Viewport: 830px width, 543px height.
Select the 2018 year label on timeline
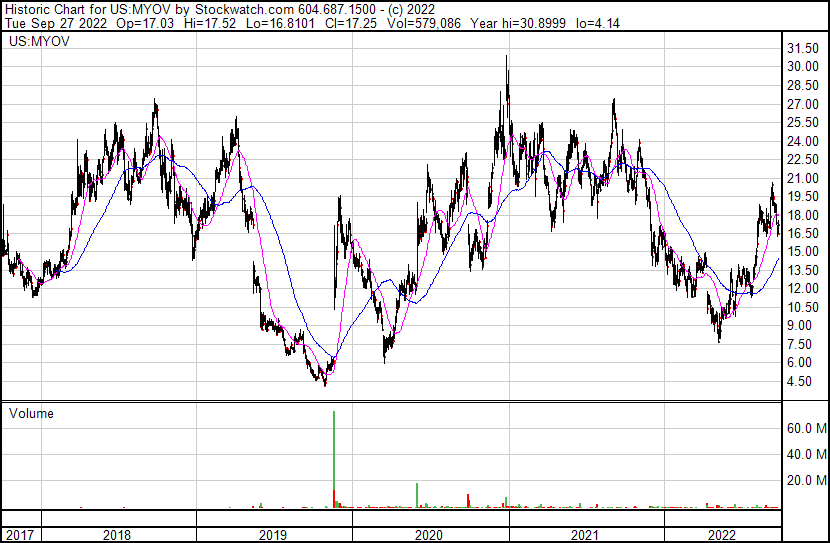tap(117, 535)
